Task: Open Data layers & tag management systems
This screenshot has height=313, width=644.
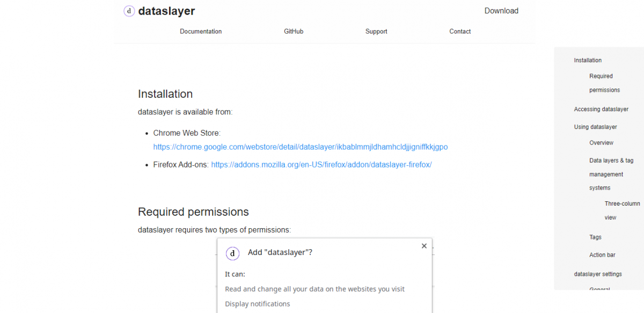Action: (612, 174)
